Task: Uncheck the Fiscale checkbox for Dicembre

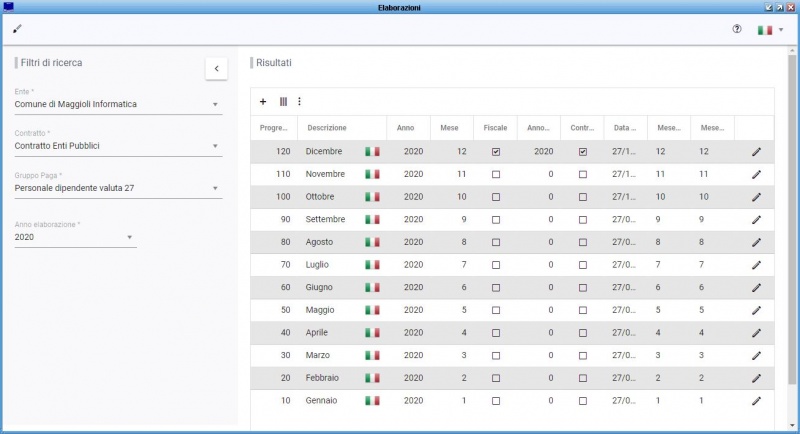Action: click(496, 152)
